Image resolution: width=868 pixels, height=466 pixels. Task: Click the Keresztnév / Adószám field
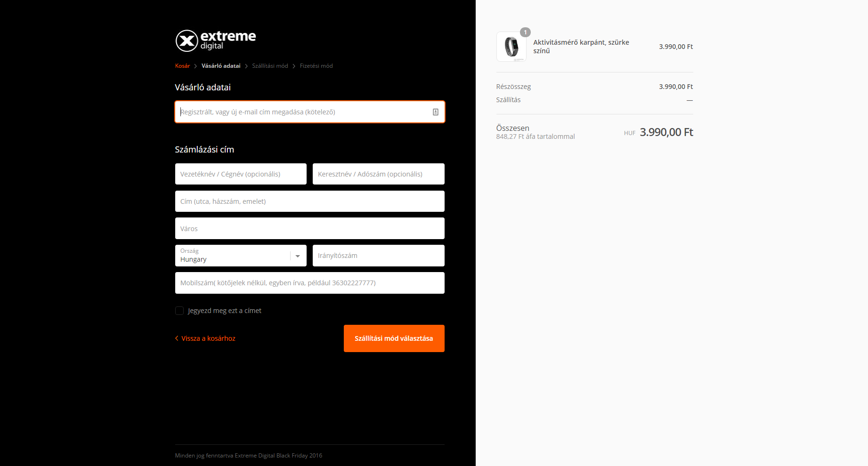tap(378, 174)
